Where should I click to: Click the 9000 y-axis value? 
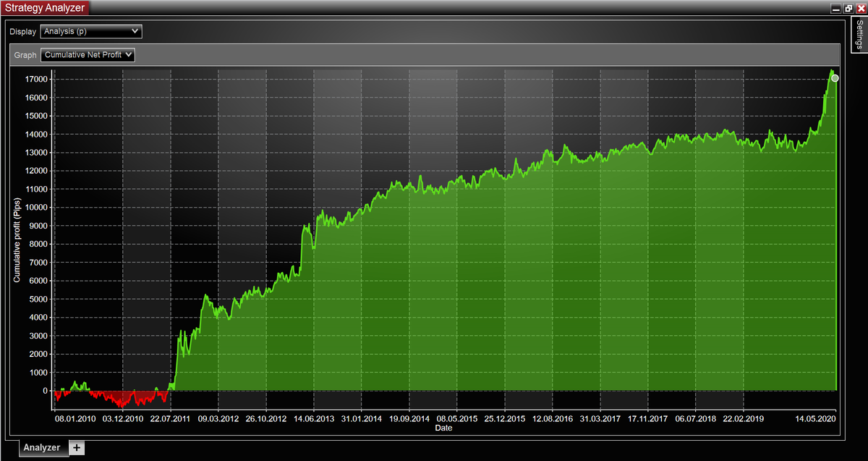tap(38, 226)
